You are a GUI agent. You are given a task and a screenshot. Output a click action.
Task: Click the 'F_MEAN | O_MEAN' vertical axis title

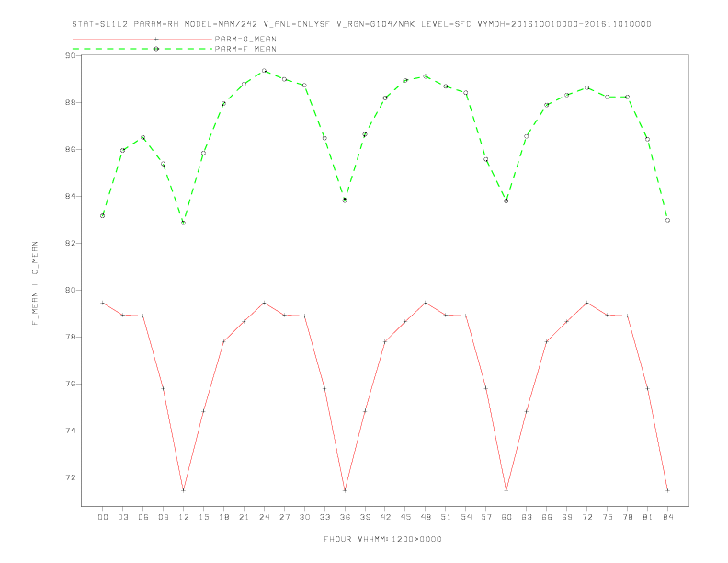point(35,283)
